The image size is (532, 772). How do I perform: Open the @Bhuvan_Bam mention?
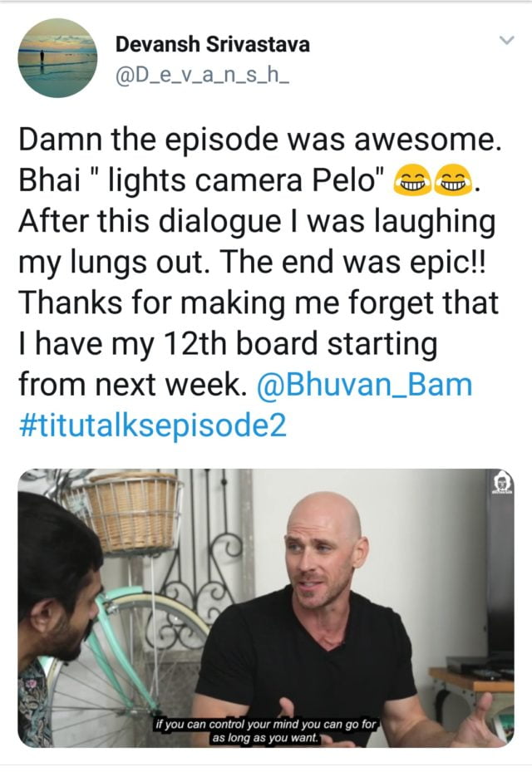(364, 385)
